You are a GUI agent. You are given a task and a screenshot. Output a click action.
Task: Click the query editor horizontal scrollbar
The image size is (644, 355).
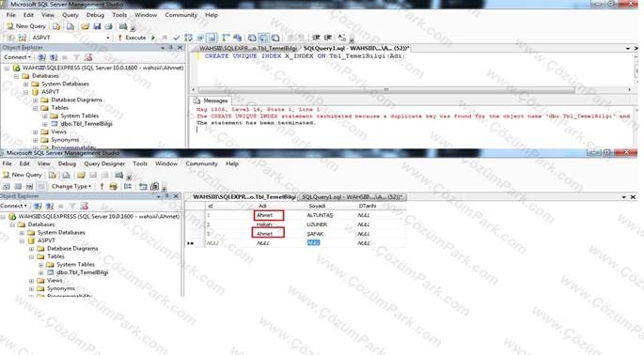(x=386, y=89)
